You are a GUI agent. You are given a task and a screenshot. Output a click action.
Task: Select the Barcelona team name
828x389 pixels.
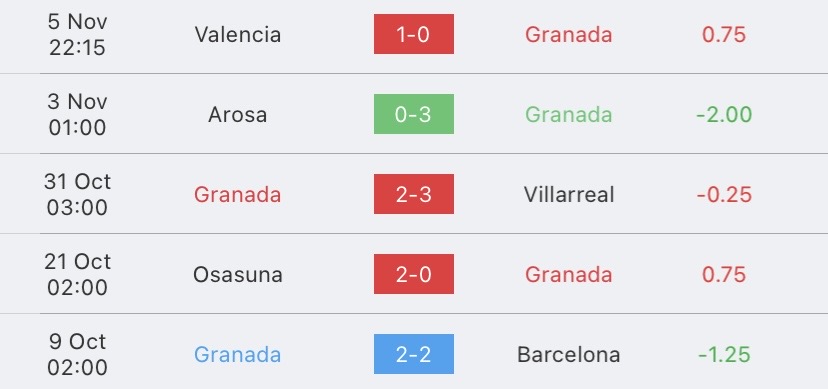coord(569,355)
